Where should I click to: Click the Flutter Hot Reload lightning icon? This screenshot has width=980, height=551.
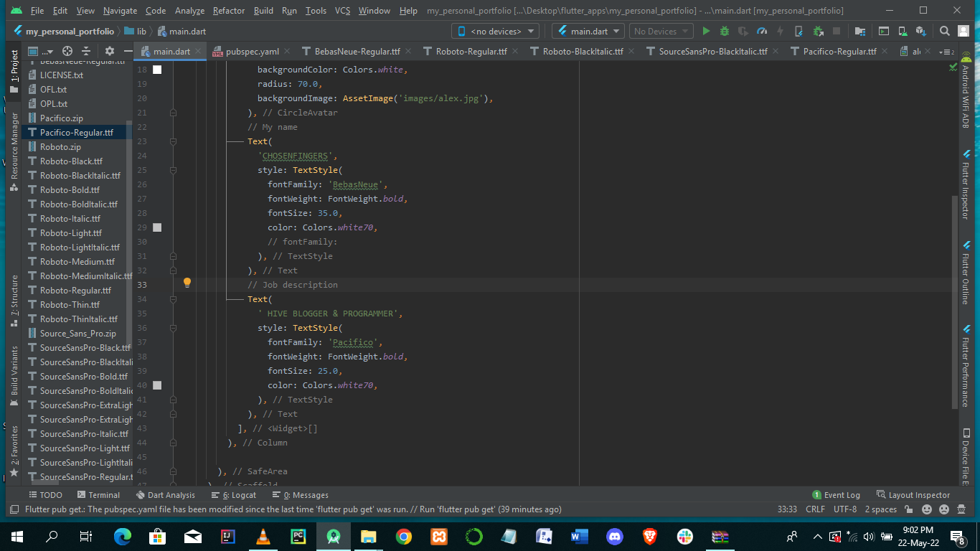pos(780,32)
